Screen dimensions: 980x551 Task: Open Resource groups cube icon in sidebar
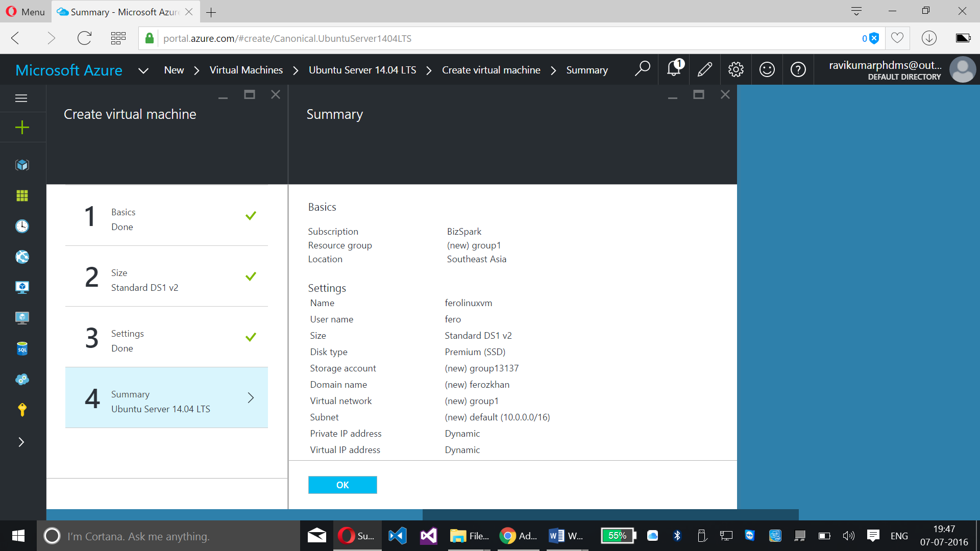(22, 165)
